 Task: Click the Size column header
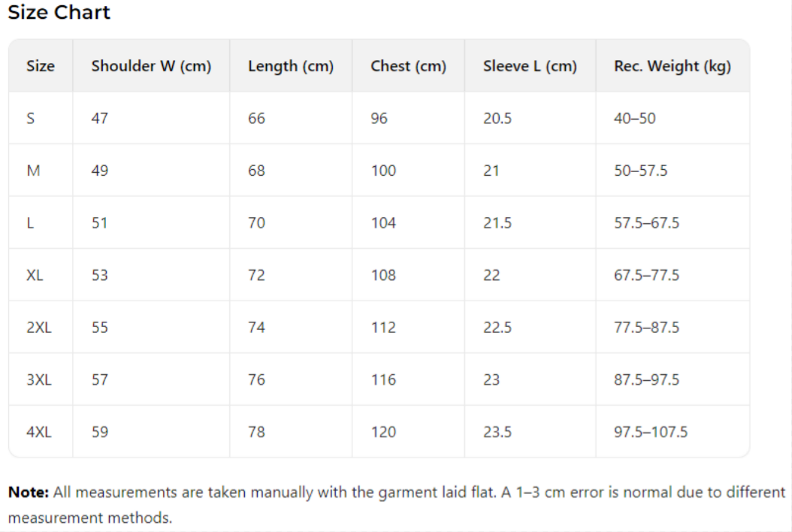(x=41, y=66)
